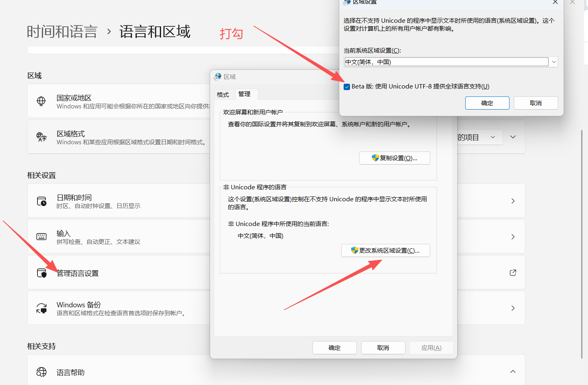Click the globe icon in 区域 dialog title
This screenshot has width=588, height=385.
click(x=218, y=77)
